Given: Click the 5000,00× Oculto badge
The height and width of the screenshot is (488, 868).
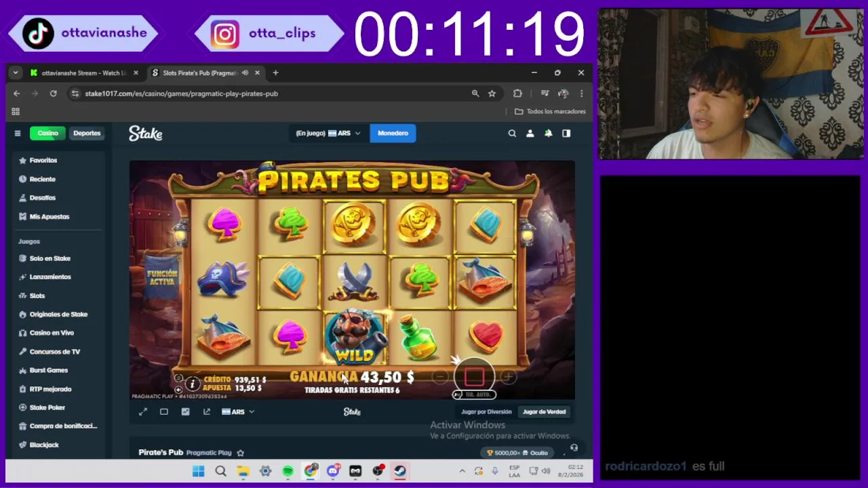Looking at the screenshot, I should tap(518, 453).
